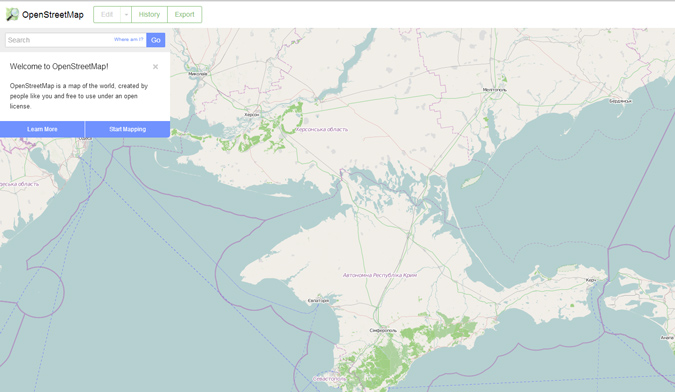The height and width of the screenshot is (392, 675).
Task: Open the Export tab
Action: point(185,15)
